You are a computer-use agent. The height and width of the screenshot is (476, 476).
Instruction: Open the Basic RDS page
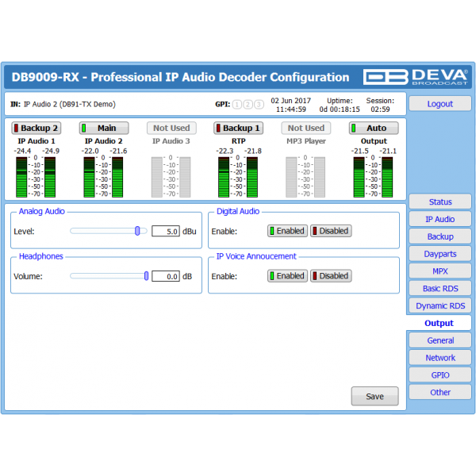(440, 289)
